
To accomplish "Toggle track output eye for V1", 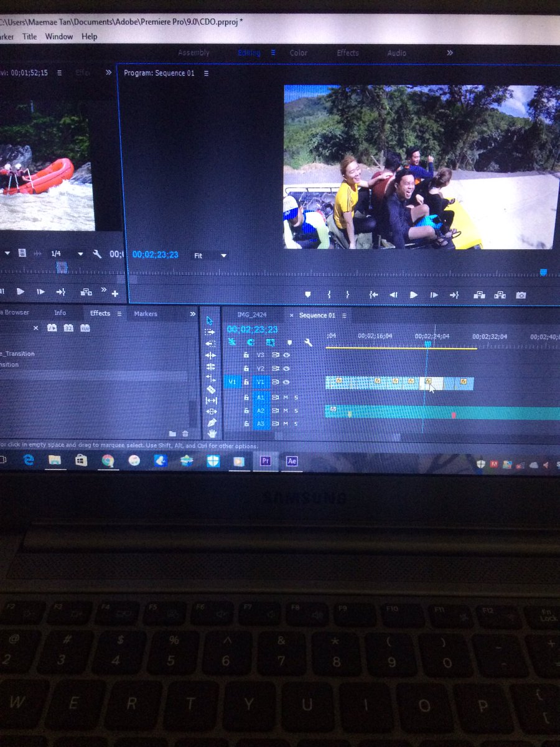I will coord(286,382).
